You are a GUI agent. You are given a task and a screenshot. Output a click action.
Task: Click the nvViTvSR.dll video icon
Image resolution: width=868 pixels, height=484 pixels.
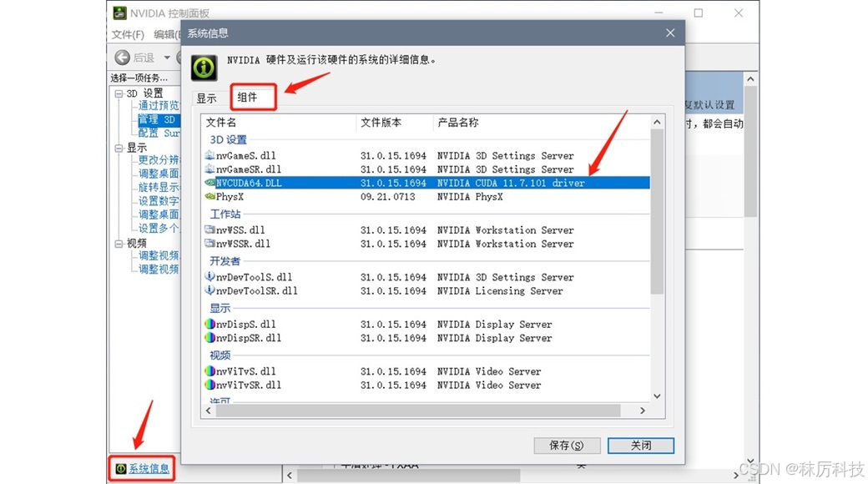(209, 385)
